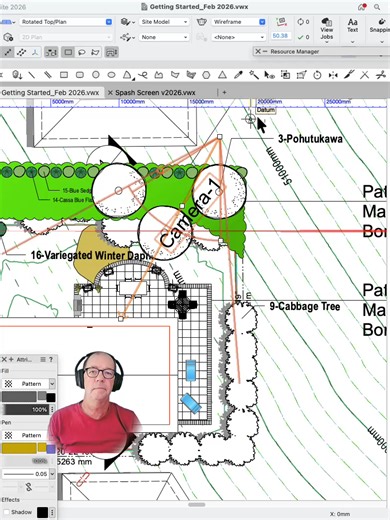Close the Resource Manager palette

click(258, 51)
